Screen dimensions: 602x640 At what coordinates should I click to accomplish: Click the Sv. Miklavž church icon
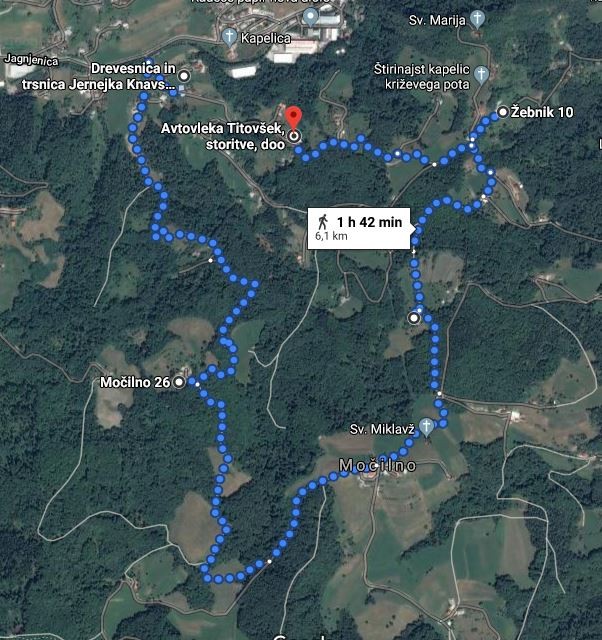pos(426,427)
